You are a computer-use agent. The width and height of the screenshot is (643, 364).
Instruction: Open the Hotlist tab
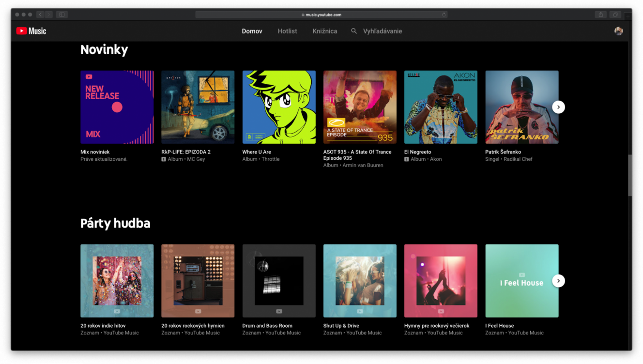click(287, 31)
